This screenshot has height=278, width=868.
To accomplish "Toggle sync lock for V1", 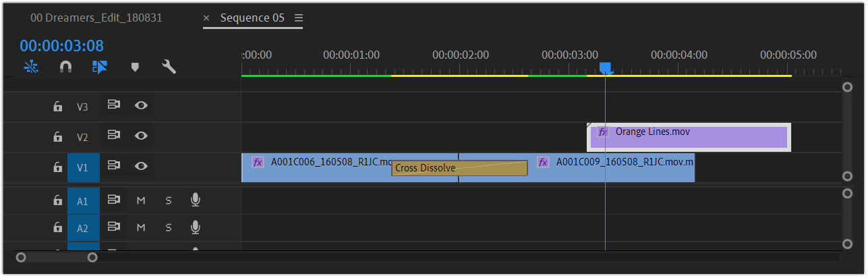I will (114, 166).
